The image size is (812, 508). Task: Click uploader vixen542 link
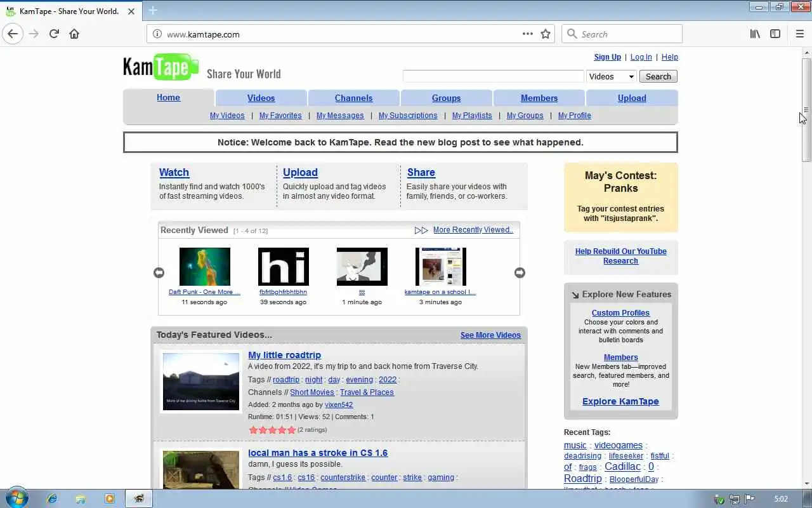pos(339,404)
